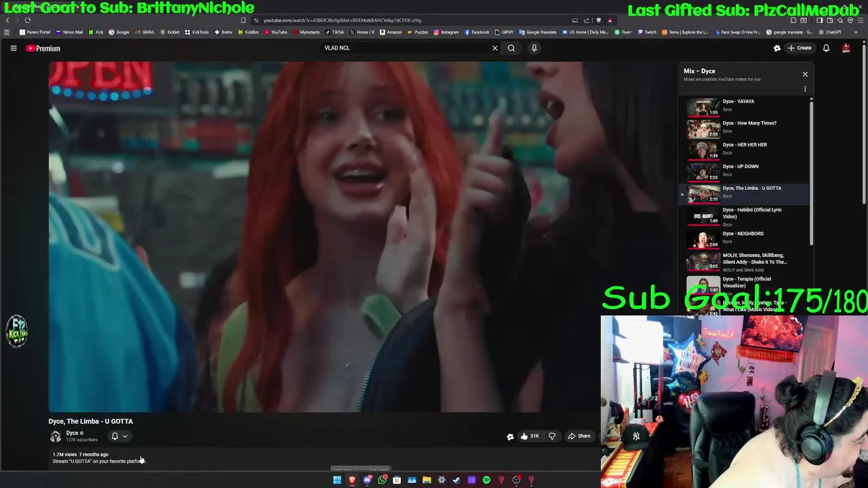Play Dyce - NEIGHBORS track
The image size is (868, 488).
745,239
